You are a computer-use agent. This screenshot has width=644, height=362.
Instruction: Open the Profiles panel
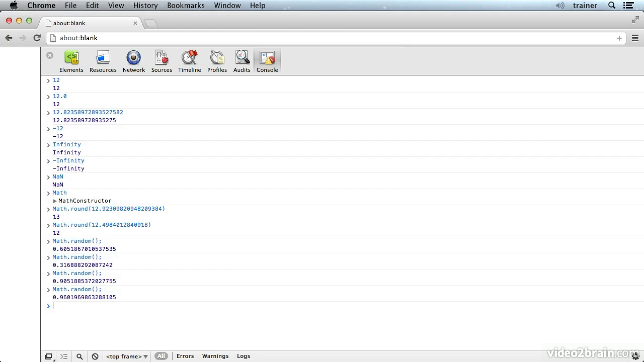click(217, 61)
